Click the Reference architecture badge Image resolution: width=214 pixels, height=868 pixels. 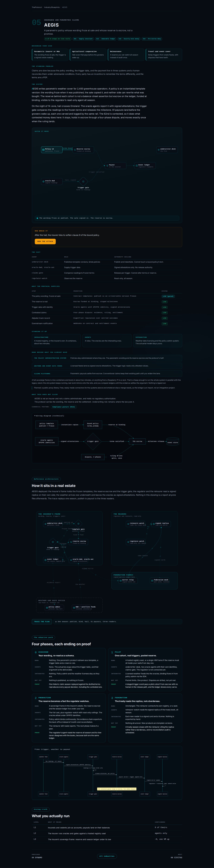(x=46, y=479)
